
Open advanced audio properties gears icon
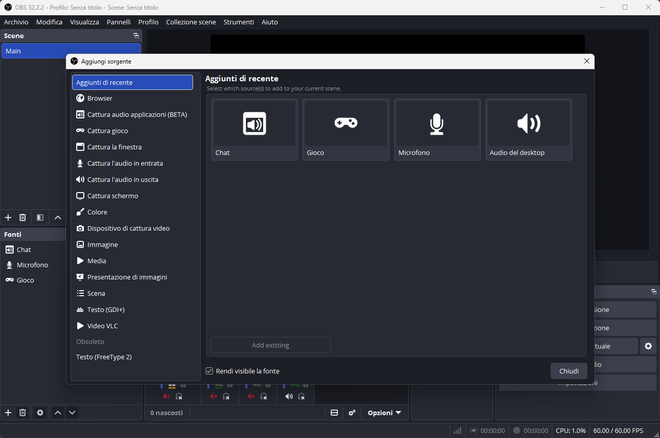coord(352,413)
